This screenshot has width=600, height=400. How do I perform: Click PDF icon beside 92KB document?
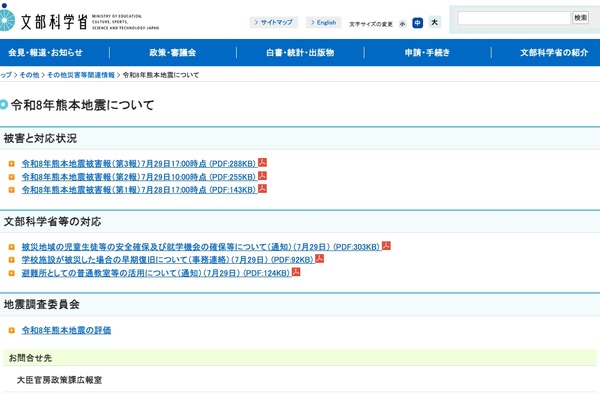[x=320, y=258]
